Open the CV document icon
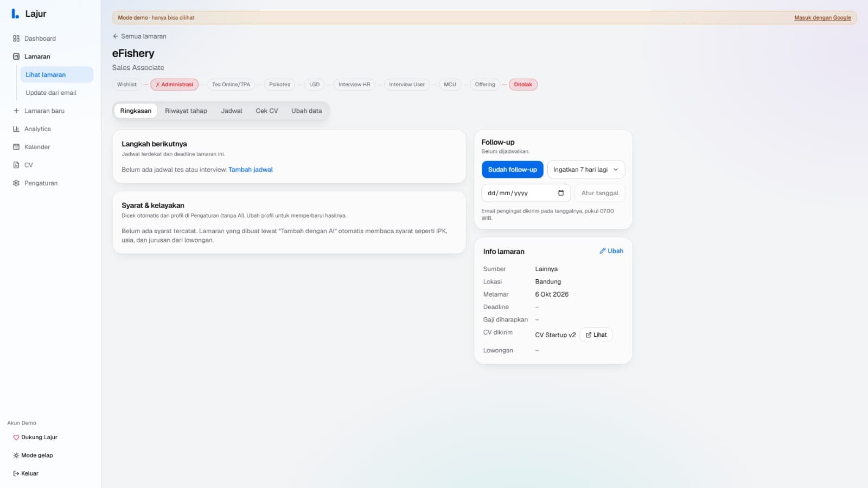Viewport: 868px width, 488px height. [16, 165]
